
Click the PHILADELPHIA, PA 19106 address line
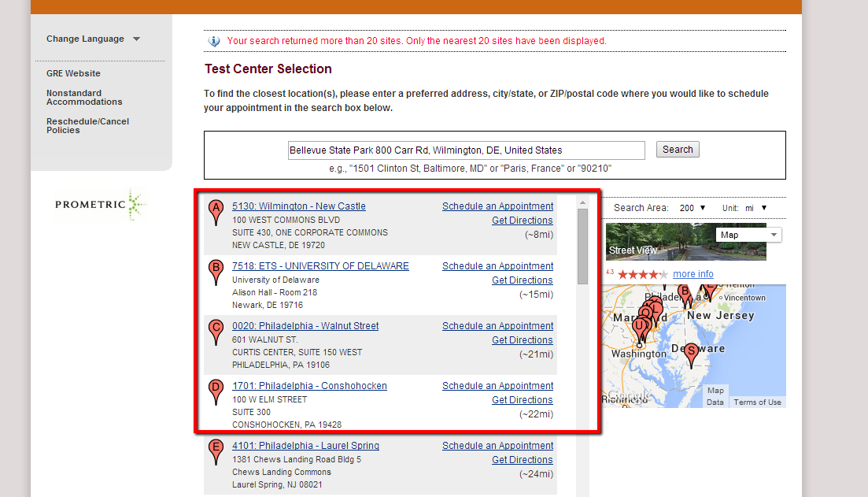(281, 365)
